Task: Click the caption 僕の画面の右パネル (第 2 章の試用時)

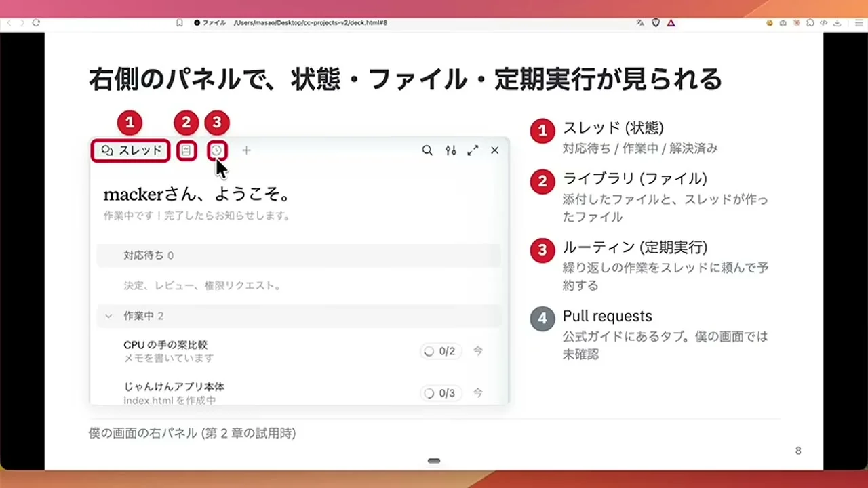Action: click(192, 433)
